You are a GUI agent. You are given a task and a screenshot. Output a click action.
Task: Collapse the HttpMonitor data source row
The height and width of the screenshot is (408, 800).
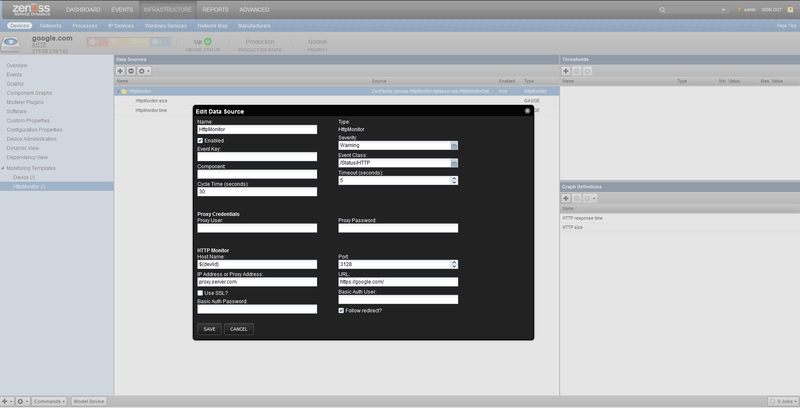118,91
